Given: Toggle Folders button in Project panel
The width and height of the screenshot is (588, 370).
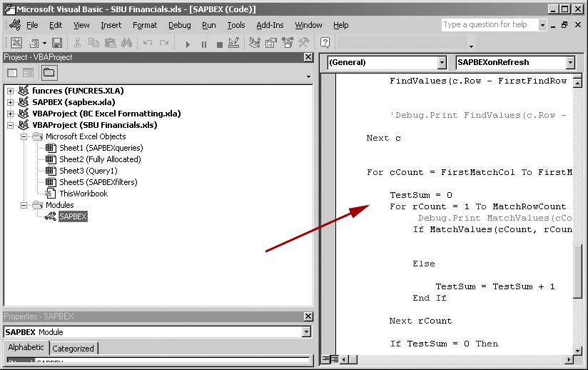Looking at the screenshot, I should pyautogui.click(x=49, y=73).
